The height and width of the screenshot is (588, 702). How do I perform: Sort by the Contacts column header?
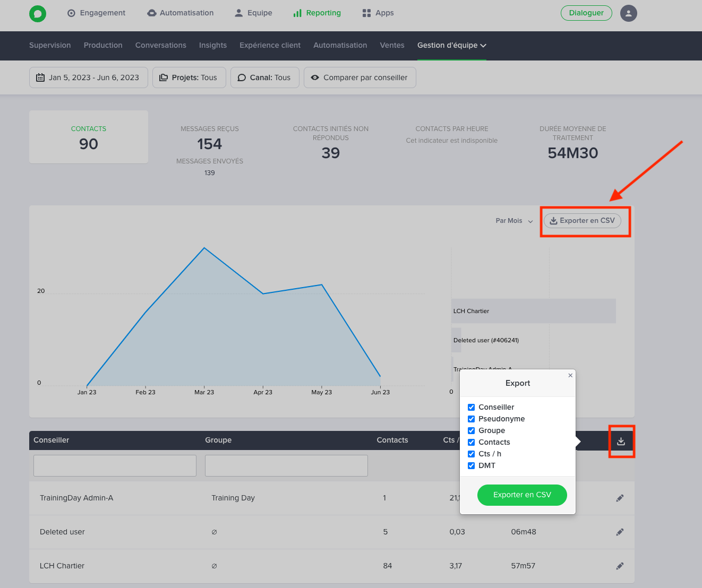point(392,440)
